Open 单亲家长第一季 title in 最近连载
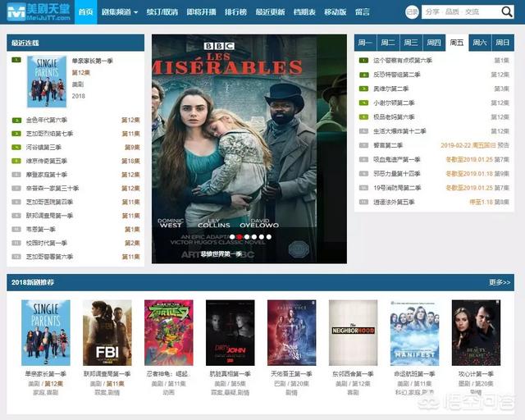Image resolution: width=525 pixels, height=420 pixels. 93,61
